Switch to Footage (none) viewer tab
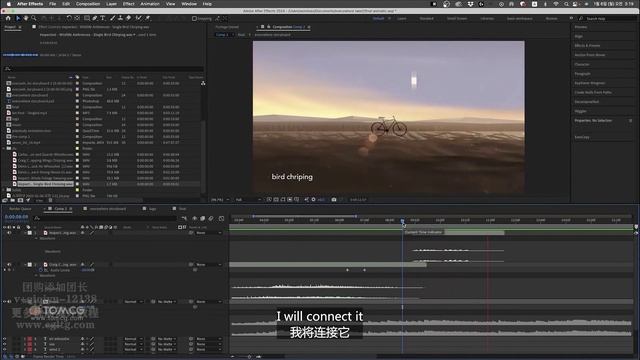Viewport: 640px width, 360px height. (x=227, y=27)
